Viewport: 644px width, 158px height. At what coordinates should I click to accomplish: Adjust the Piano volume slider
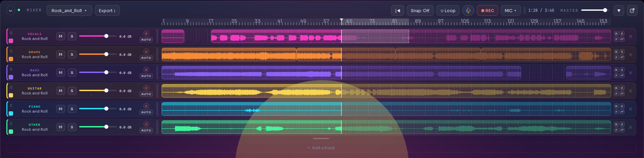click(x=98, y=109)
